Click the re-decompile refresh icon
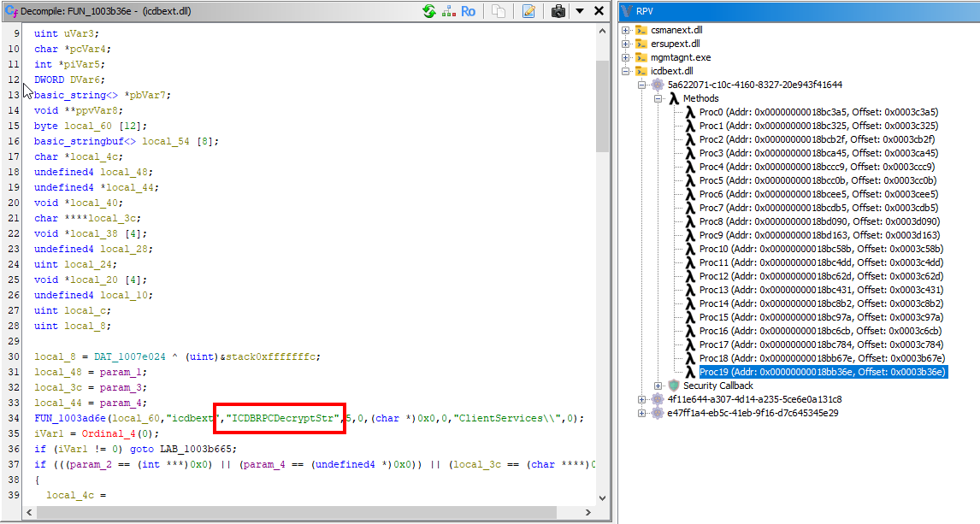This screenshot has height=524, width=980. click(x=428, y=11)
